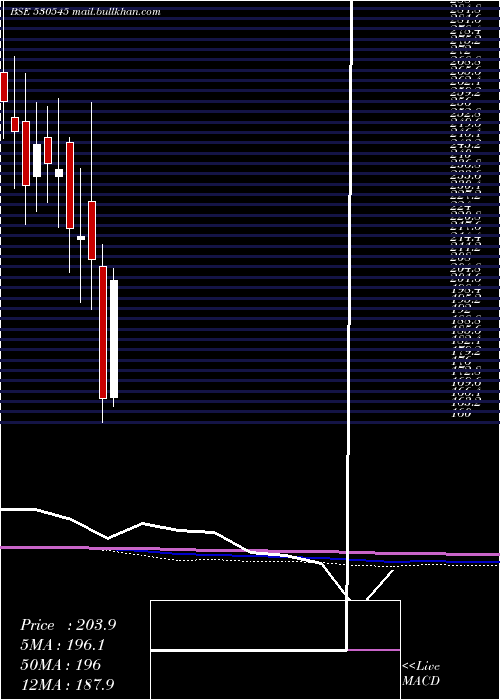The height and width of the screenshot is (700, 500).
Task: Click the BSE 530545 mail.bullkhan.com title text
Action: point(85,12)
